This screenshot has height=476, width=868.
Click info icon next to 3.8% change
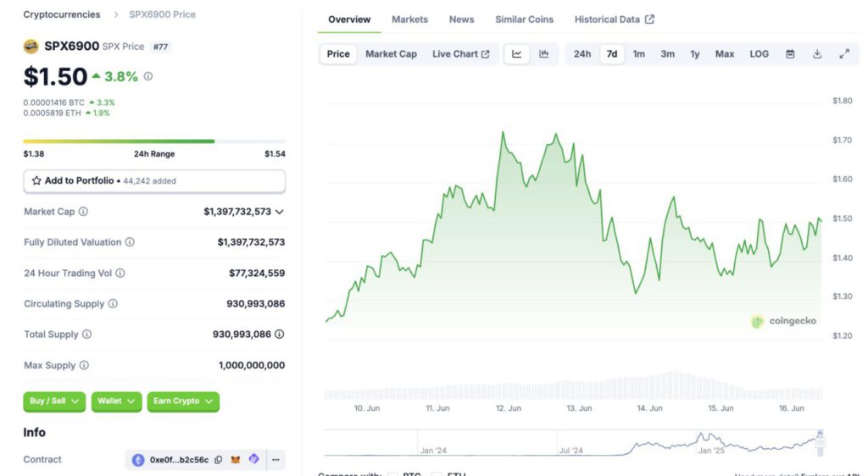147,76
